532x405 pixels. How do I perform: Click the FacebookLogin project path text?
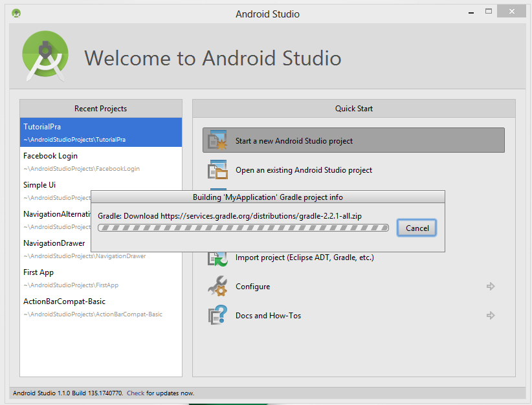pyautogui.click(x=82, y=169)
